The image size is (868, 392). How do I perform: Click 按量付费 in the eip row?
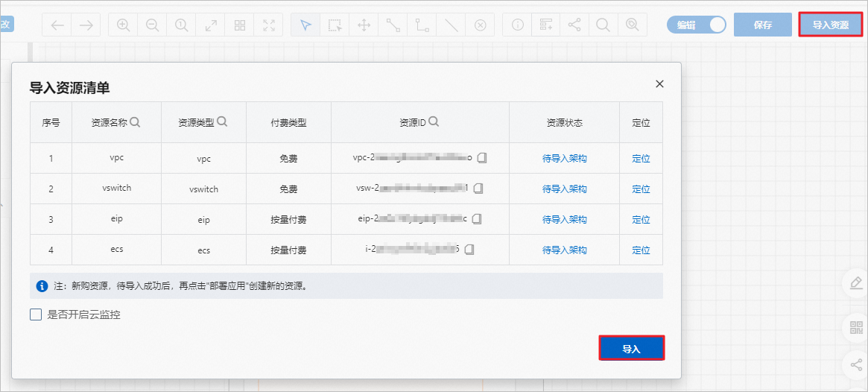click(288, 219)
